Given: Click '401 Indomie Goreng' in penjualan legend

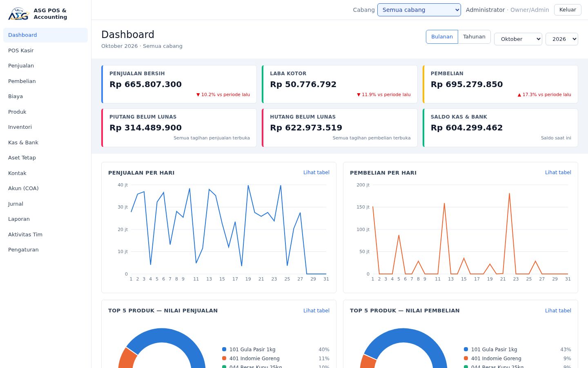Looking at the screenshot, I should pyautogui.click(x=254, y=359).
